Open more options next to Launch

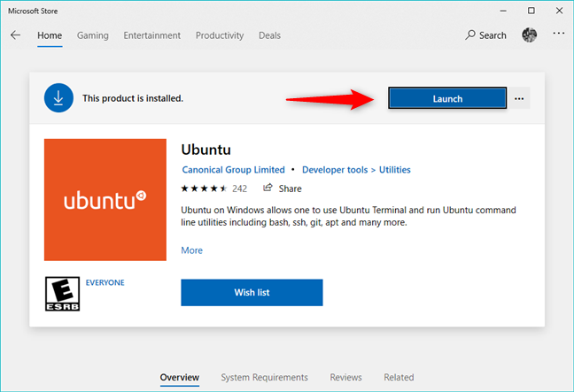click(x=519, y=98)
